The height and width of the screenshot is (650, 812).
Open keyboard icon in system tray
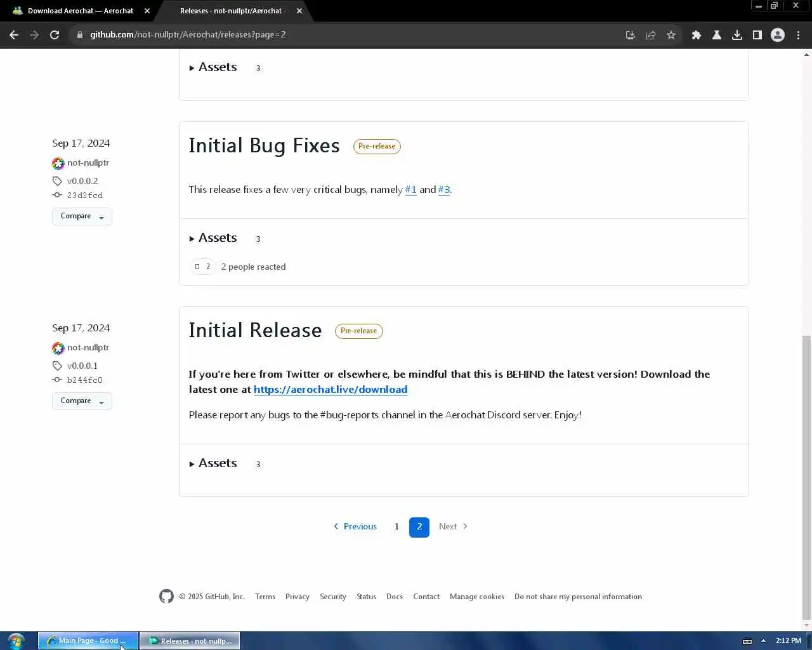point(747,641)
